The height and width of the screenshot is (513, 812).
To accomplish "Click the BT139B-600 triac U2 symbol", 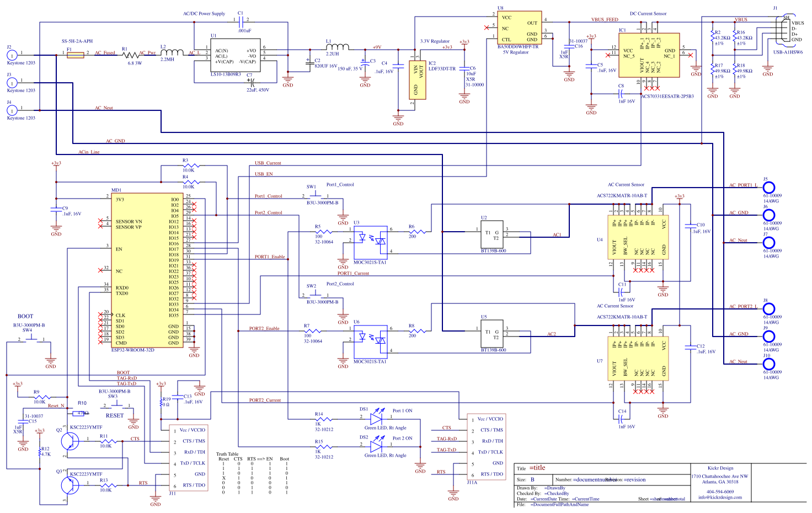I will [493, 233].
